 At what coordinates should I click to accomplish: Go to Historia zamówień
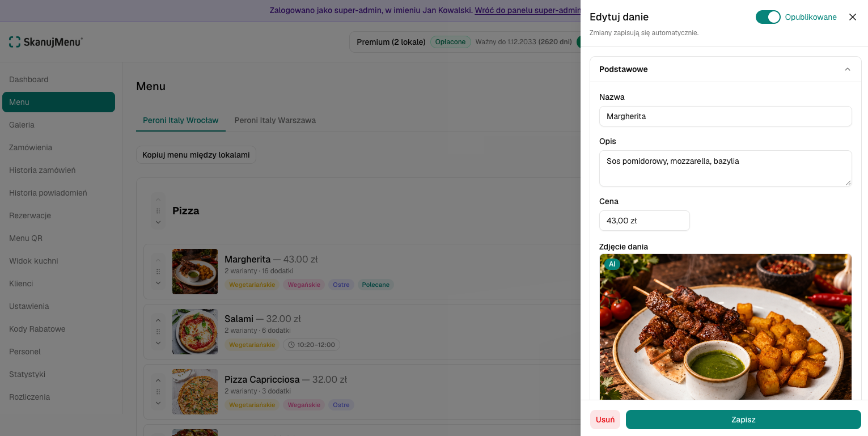coord(58,170)
